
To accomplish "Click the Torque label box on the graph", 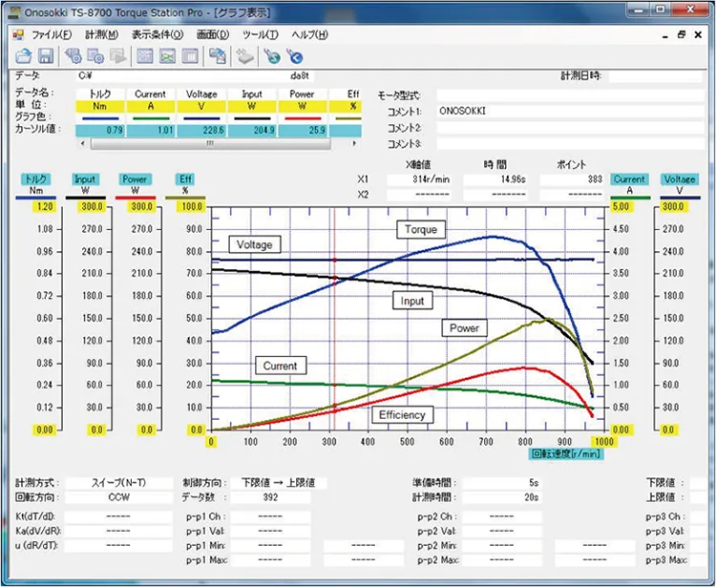I will (x=421, y=230).
